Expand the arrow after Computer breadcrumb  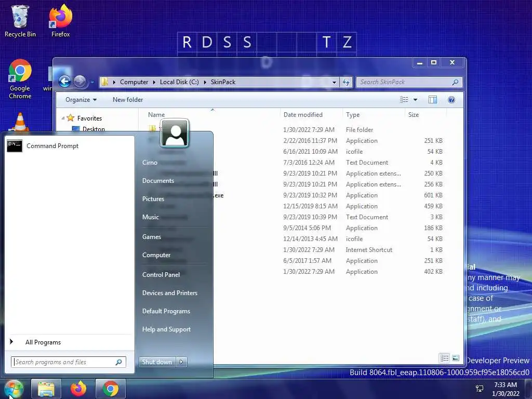click(x=154, y=82)
